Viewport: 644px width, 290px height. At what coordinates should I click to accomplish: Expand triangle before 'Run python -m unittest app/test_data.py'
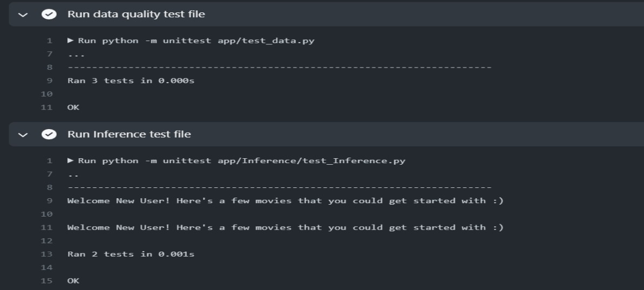pos(71,41)
